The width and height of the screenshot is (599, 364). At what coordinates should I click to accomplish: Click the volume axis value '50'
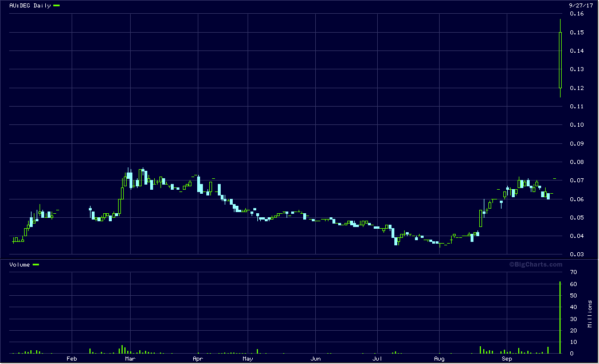(573, 296)
